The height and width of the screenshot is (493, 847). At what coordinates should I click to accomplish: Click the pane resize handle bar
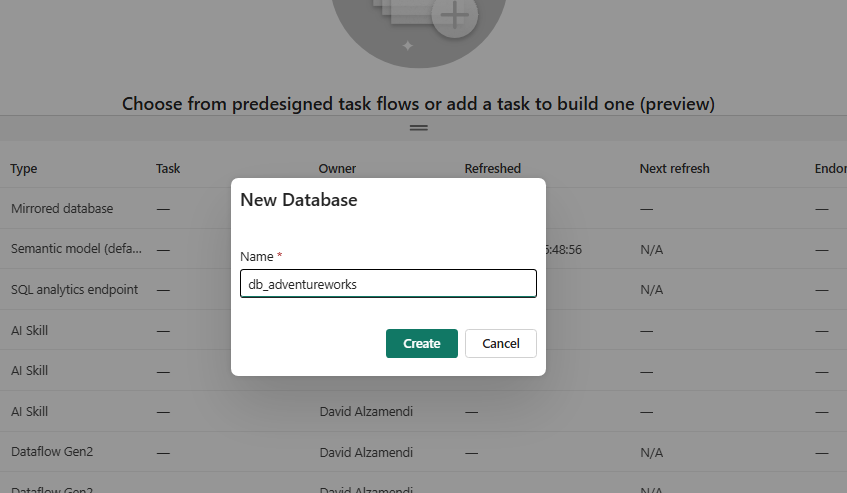419,128
